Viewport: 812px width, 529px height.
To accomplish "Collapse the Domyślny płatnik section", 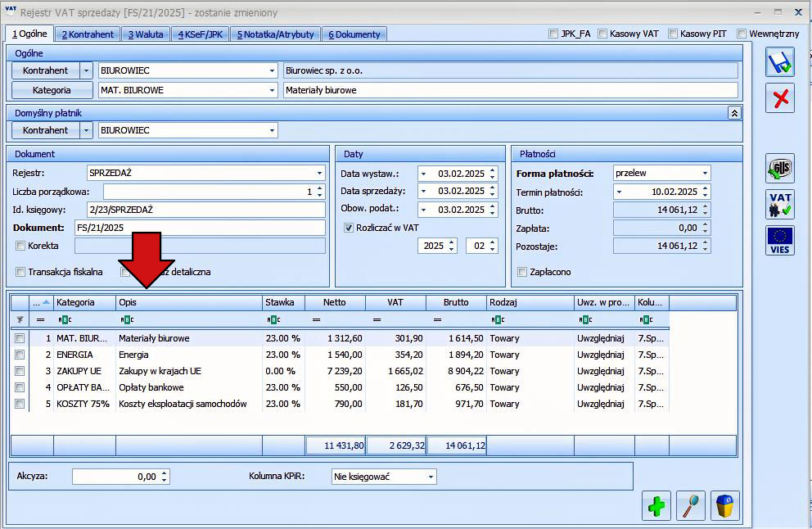I will pyautogui.click(x=733, y=113).
